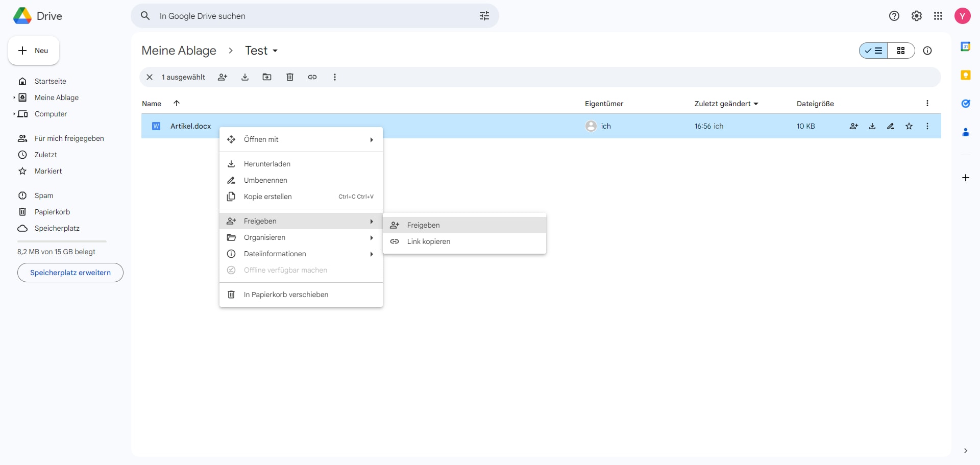Switch to grid view
980x465 pixels.
(901, 51)
